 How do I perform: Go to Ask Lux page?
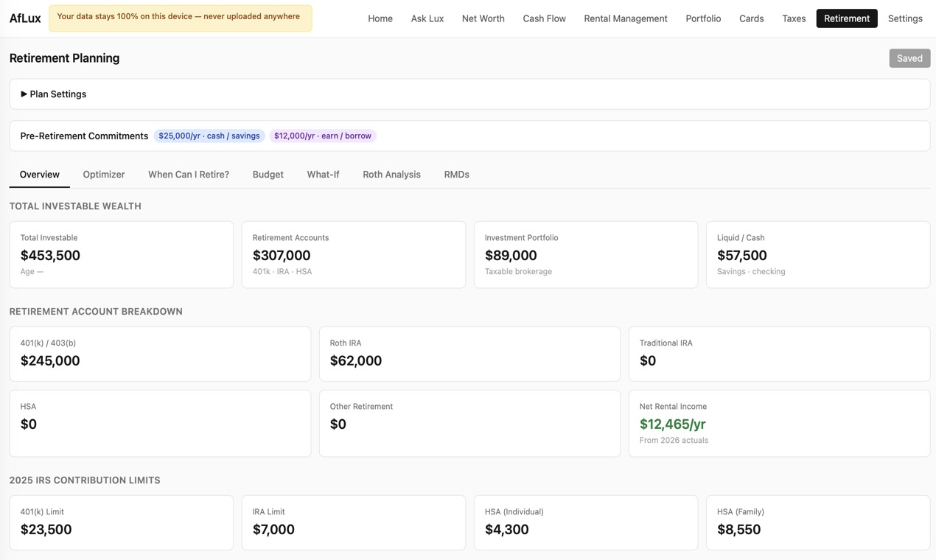pos(427,18)
